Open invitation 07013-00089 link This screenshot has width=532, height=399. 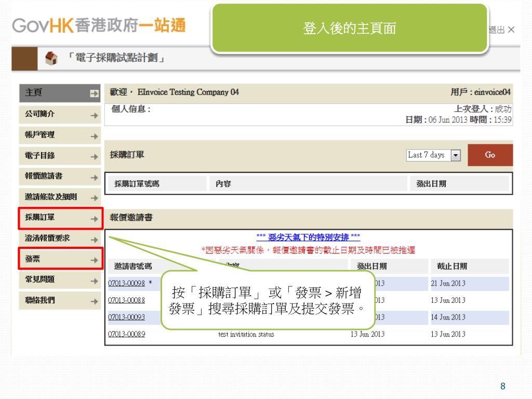126,334
